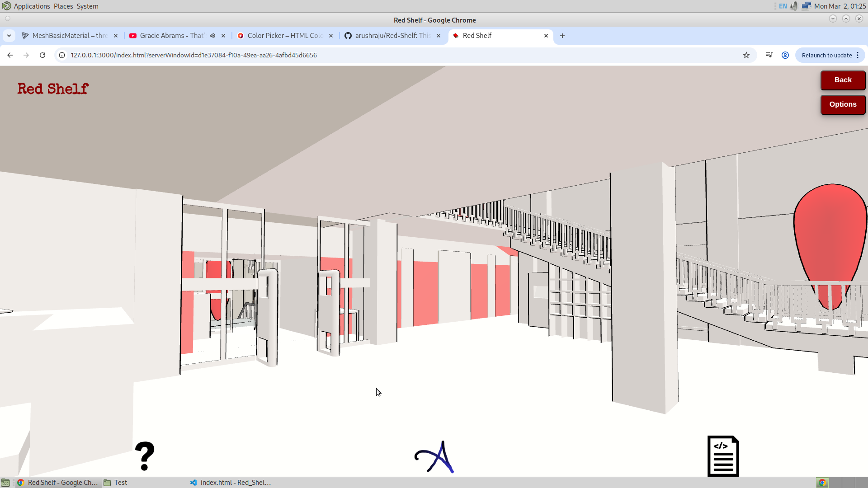View site information icon in address bar
Image resolution: width=868 pixels, height=488 pixels.
click(x=62, y=55)
